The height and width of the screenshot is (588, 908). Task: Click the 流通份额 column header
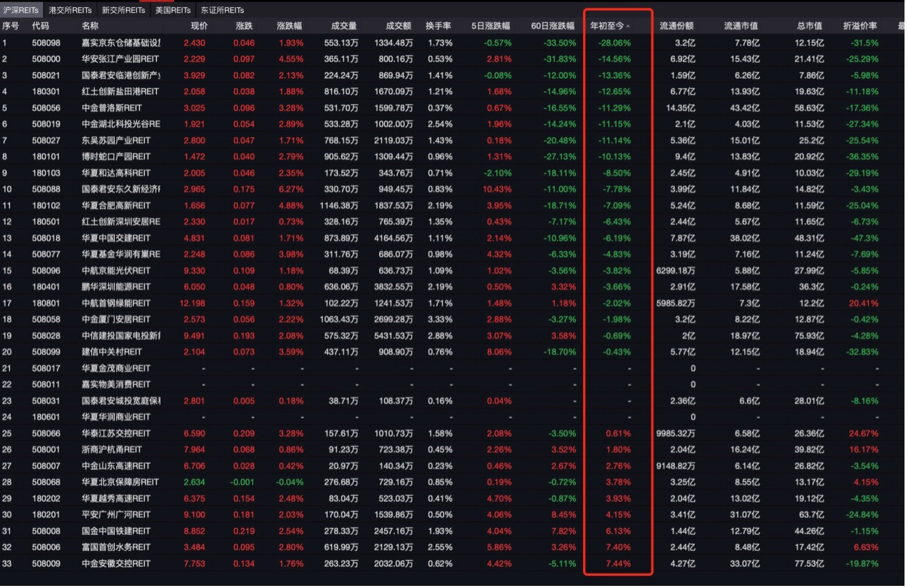[676, 26]
